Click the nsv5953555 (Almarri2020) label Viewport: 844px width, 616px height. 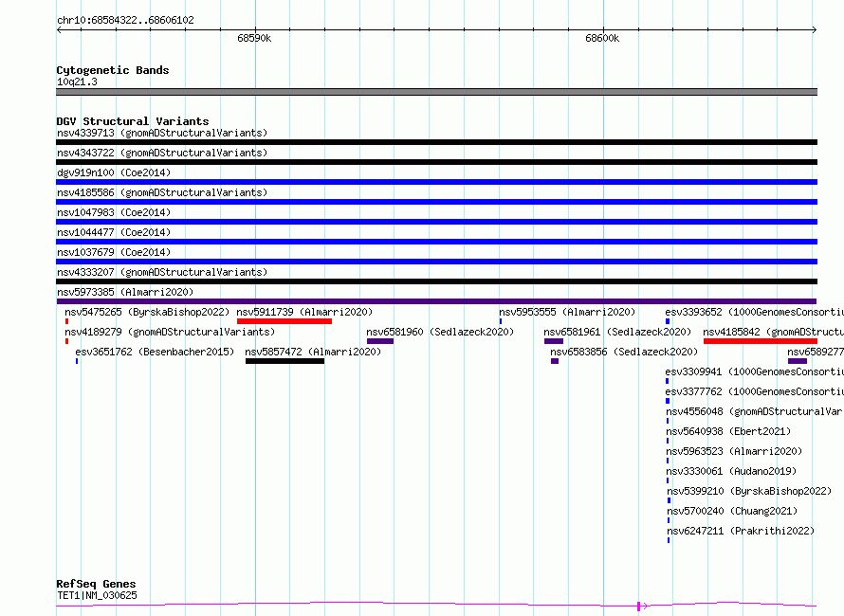point(567,312)
